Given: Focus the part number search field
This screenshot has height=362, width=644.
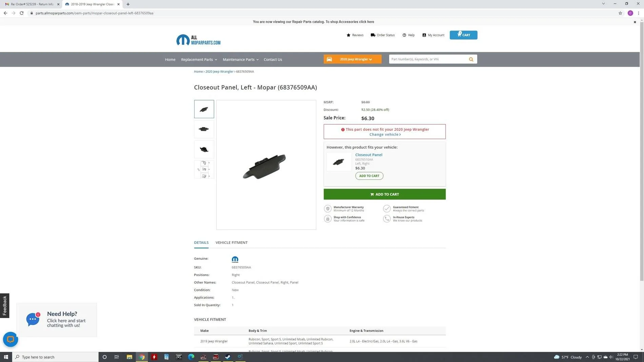Looking at the screenshot, I should point(428,59).
